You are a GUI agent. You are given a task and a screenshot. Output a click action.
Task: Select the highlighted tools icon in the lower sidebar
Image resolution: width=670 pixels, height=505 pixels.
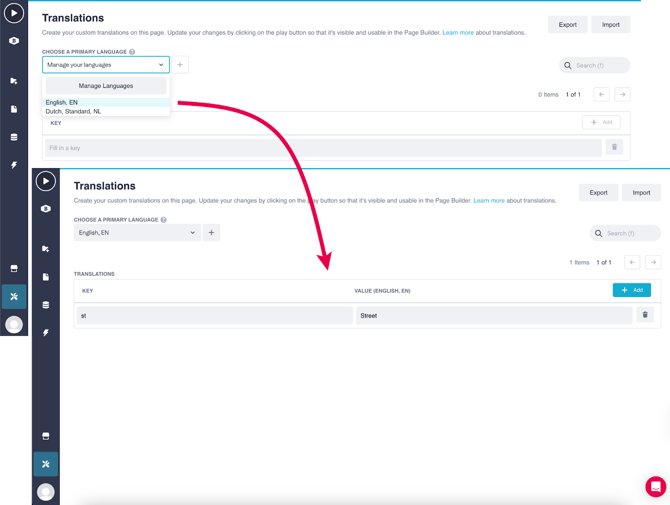click(46, 464)
